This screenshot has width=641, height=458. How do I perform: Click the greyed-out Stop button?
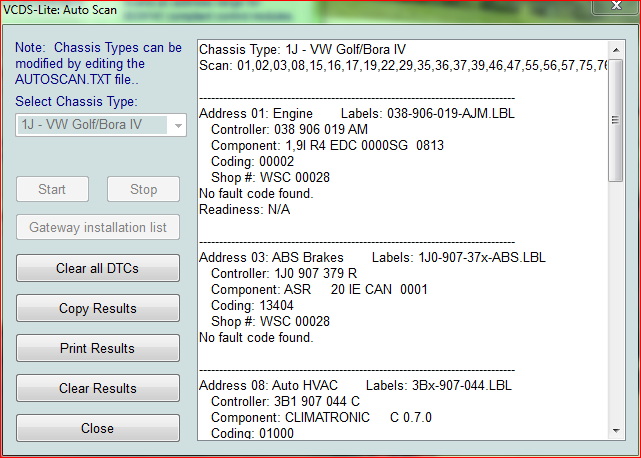tap(143, 189)
